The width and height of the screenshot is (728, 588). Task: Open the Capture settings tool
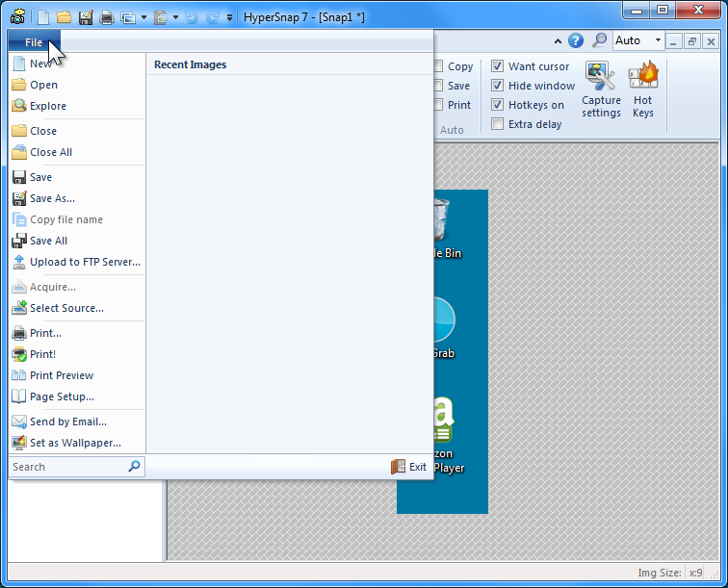(601, 89)
